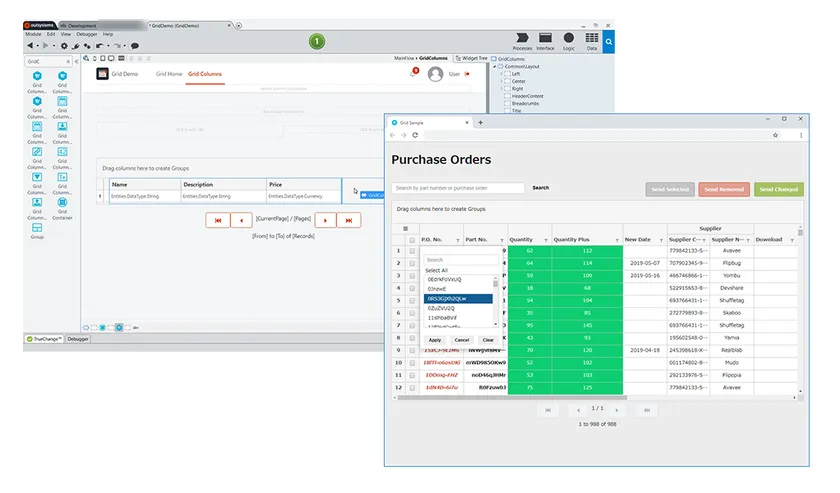The image size is (840, 493).
Task: Reload the Grid Sample browser page
Action: pos(415,134)
